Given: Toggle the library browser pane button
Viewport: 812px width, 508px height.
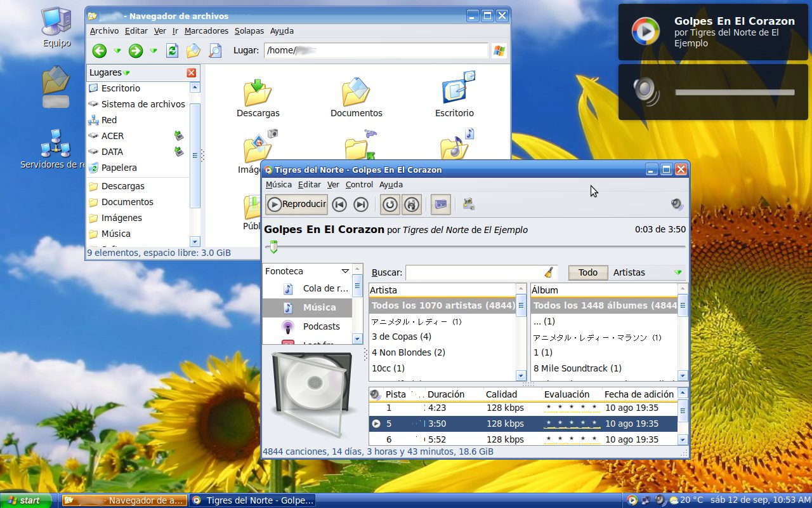Looking at the screenshot, I should tap(441, 204).
